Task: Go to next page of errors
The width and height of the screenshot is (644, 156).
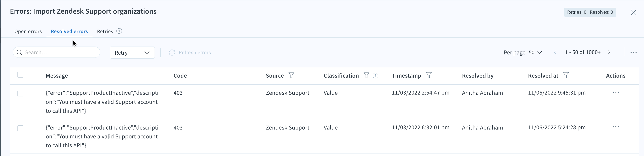Action: pyautogui.click(x=609, y=52)
